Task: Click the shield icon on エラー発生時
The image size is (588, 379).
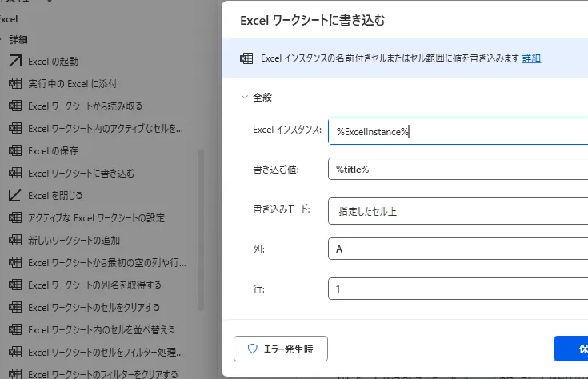Action: coord(252,349)
